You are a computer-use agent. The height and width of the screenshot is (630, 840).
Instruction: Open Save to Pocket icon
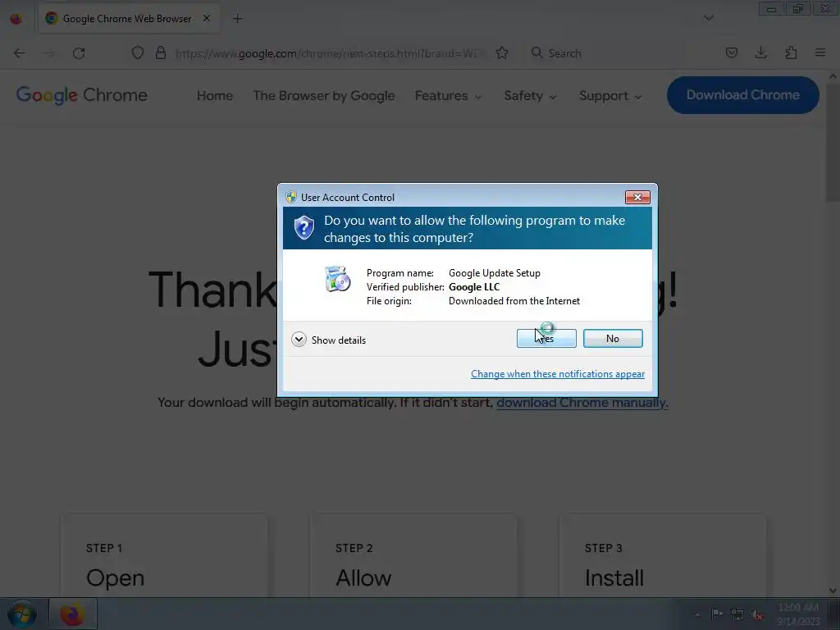tap(731, 52)
